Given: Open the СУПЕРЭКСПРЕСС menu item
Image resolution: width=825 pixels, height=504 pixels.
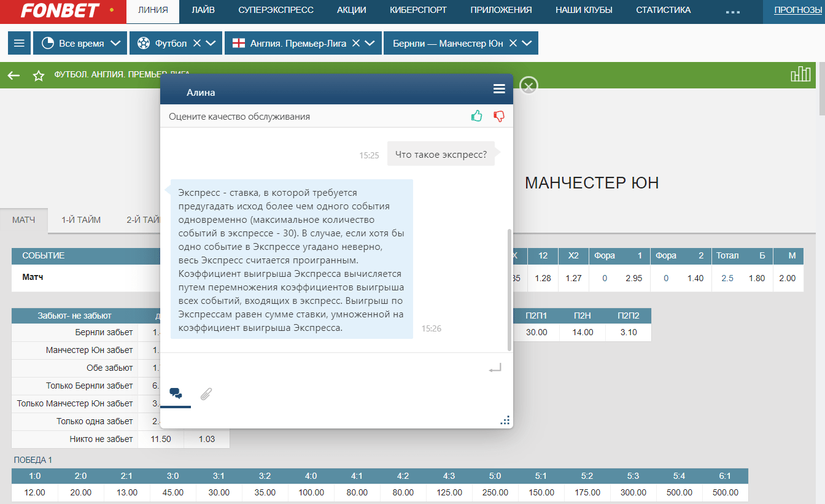Looking at the screenshot, I should pos(276,10).
